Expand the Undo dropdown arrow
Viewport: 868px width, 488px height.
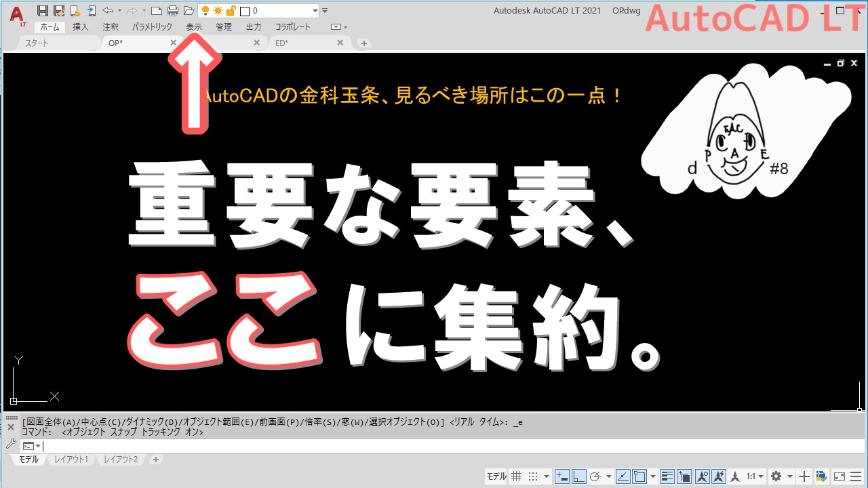pos(119,10)
